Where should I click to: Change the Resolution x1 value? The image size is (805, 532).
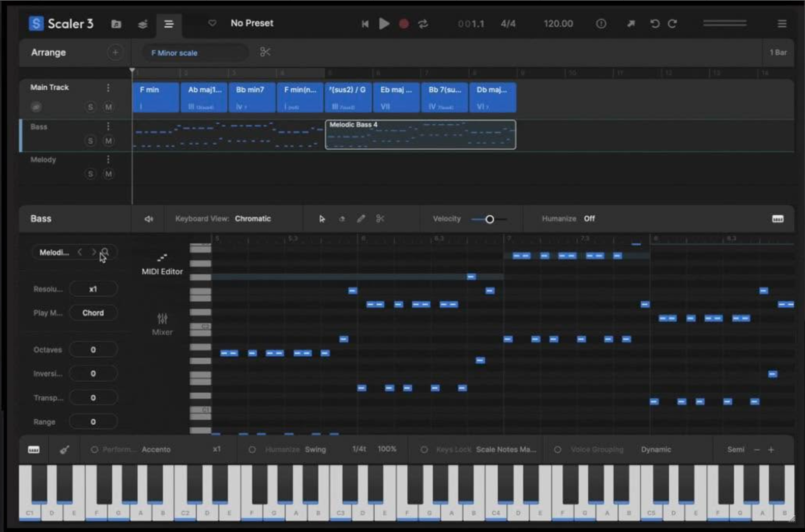[x=93, y=289]
